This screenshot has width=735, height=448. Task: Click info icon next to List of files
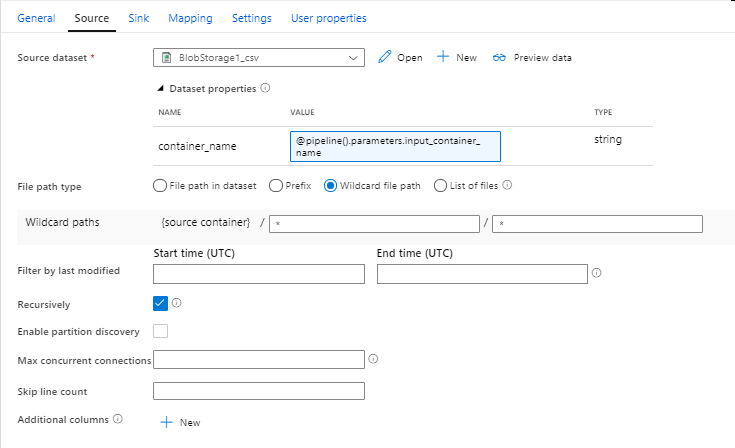point(508,185)
